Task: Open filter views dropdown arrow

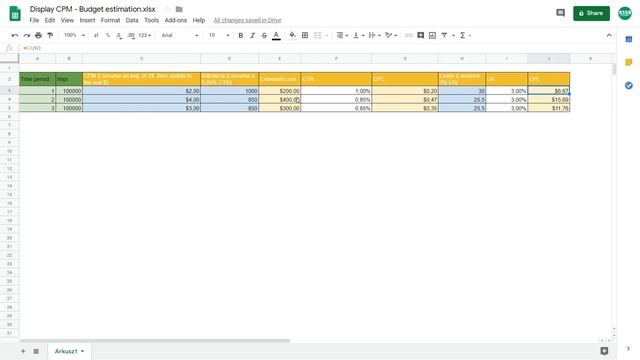Action: [453, 36]
